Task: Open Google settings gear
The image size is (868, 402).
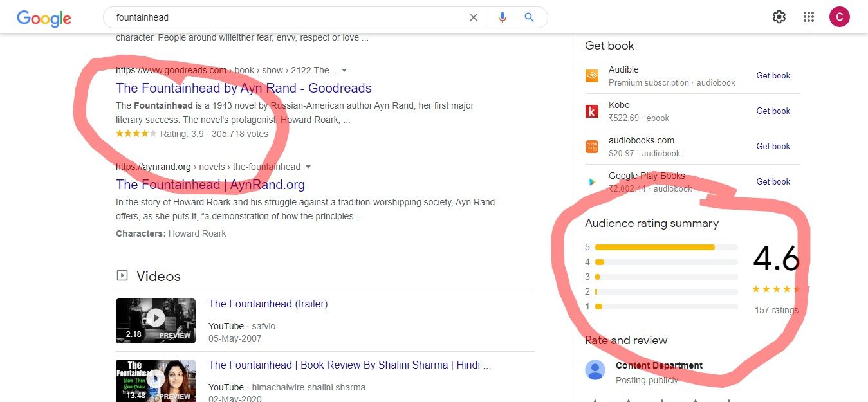Action: tap(779, 17)
